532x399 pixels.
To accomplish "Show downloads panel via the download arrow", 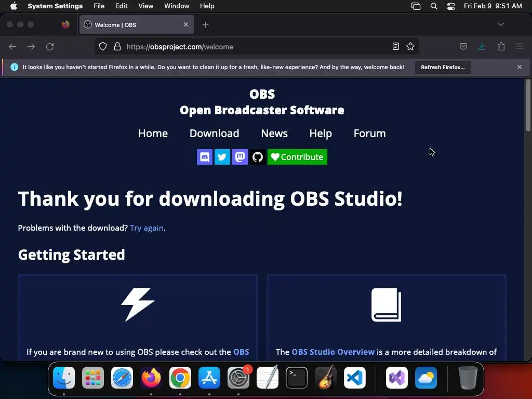I will [482, 46].
